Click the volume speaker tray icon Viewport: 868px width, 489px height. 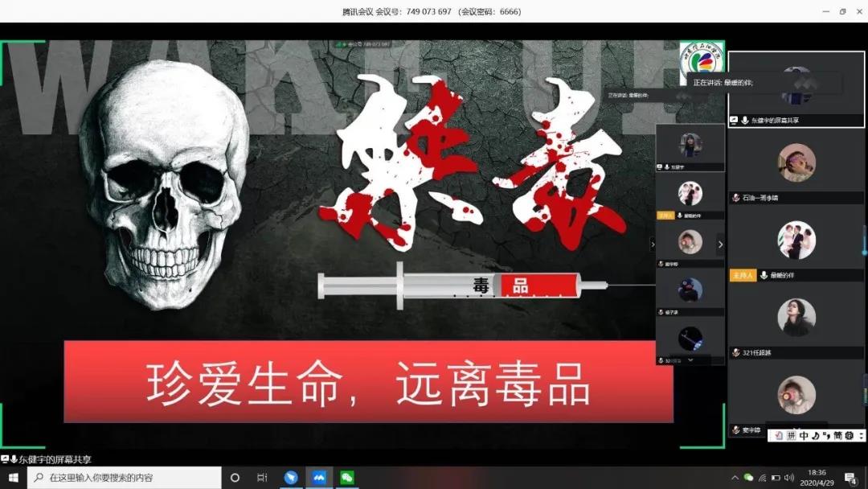coord(788,478)
